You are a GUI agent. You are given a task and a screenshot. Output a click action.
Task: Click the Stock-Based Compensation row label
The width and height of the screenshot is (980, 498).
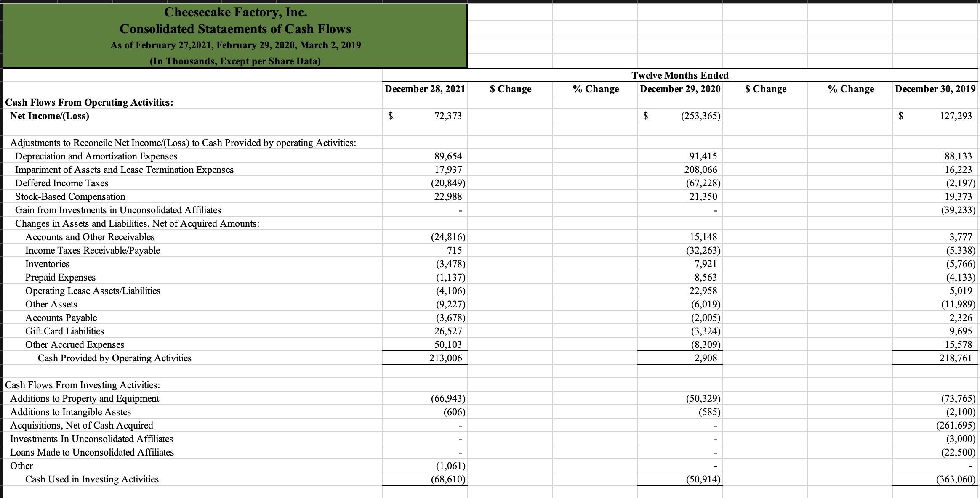click(x=70, y=196)
